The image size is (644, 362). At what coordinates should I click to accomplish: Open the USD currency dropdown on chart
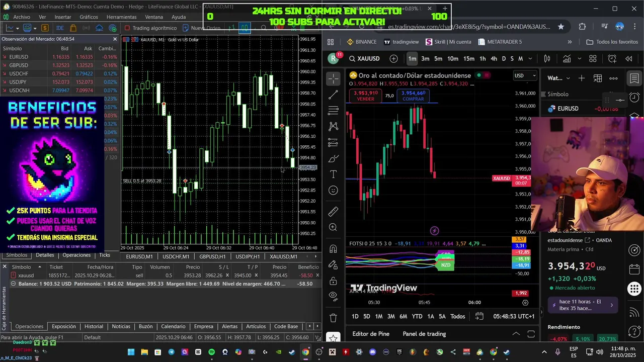click(x=525, y=76)
